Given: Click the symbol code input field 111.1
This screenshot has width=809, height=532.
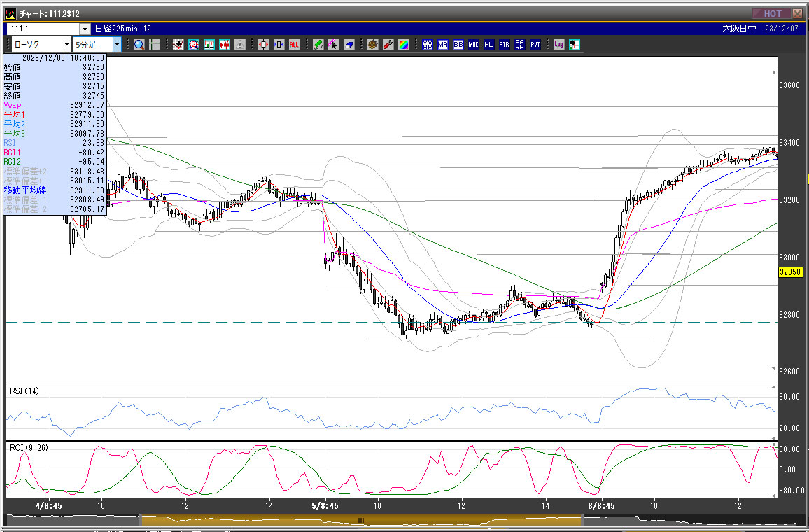Looking at the screenshot, I should (x=43, y=29).
